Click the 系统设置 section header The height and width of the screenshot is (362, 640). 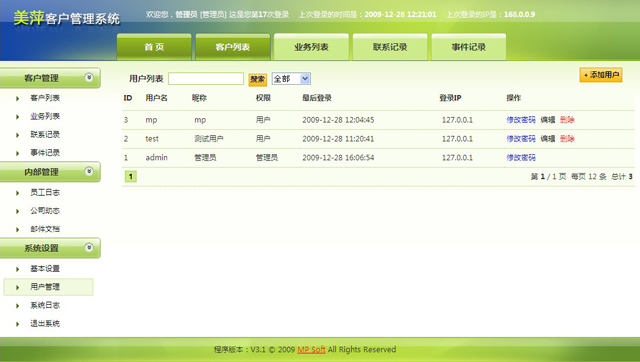tap(50, 248)
